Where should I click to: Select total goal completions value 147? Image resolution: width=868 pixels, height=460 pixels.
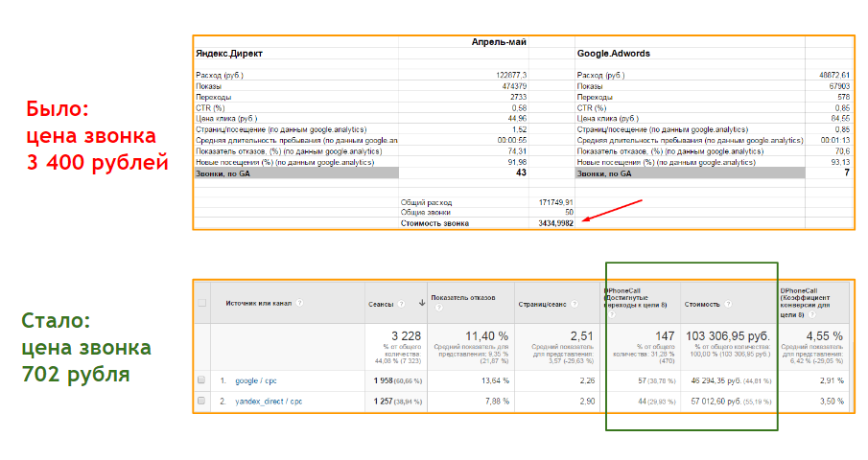click(x=665, y=336)
